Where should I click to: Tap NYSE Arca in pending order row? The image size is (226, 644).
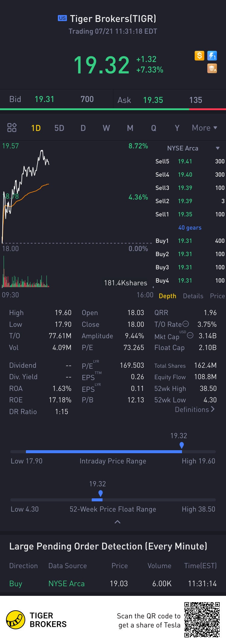[67, 584]
